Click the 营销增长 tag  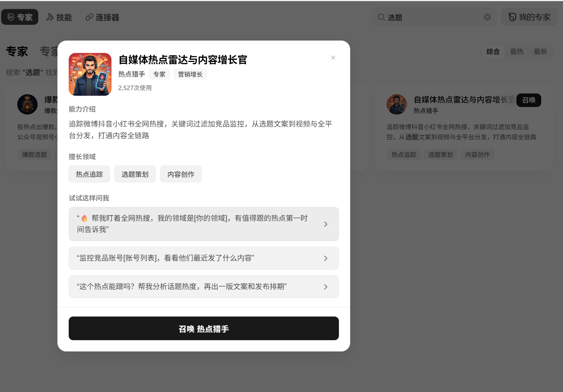(x=190, y=74)
